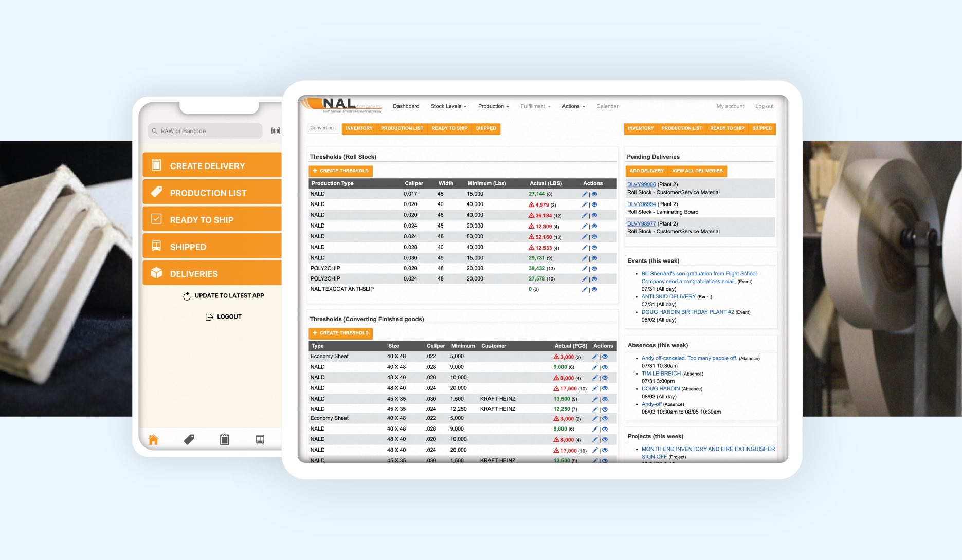
Task: Tap the barcode scanner icon beside search field
Action: pos(276,131)
